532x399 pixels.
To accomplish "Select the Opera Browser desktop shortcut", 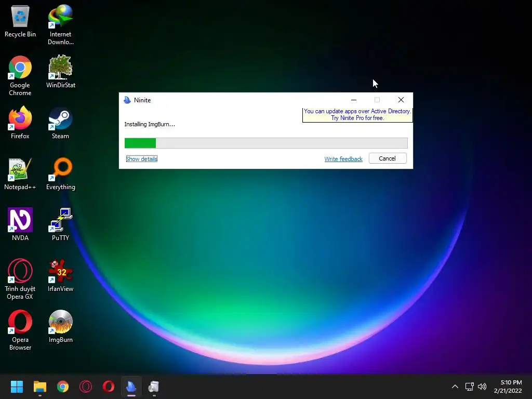I will [x=20, y=330].
